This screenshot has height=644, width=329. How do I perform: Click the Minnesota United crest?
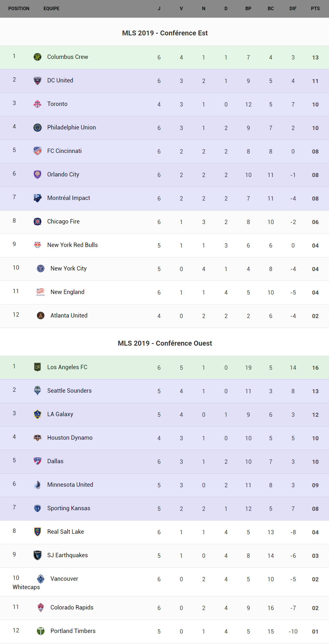click(x=37, y=485)
